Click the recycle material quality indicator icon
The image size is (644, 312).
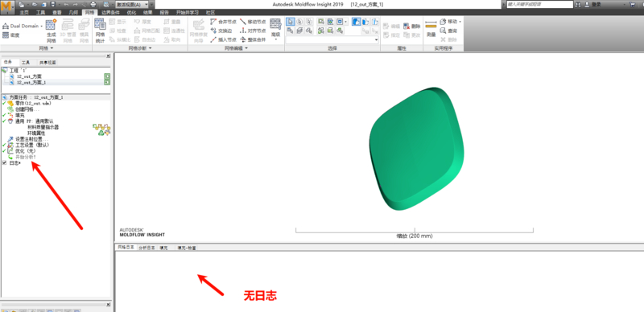coord(101,133)
